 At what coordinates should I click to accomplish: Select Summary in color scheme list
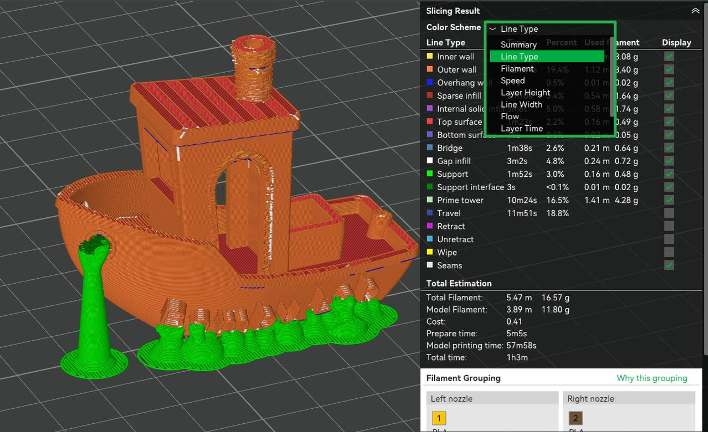click(518, 44)
